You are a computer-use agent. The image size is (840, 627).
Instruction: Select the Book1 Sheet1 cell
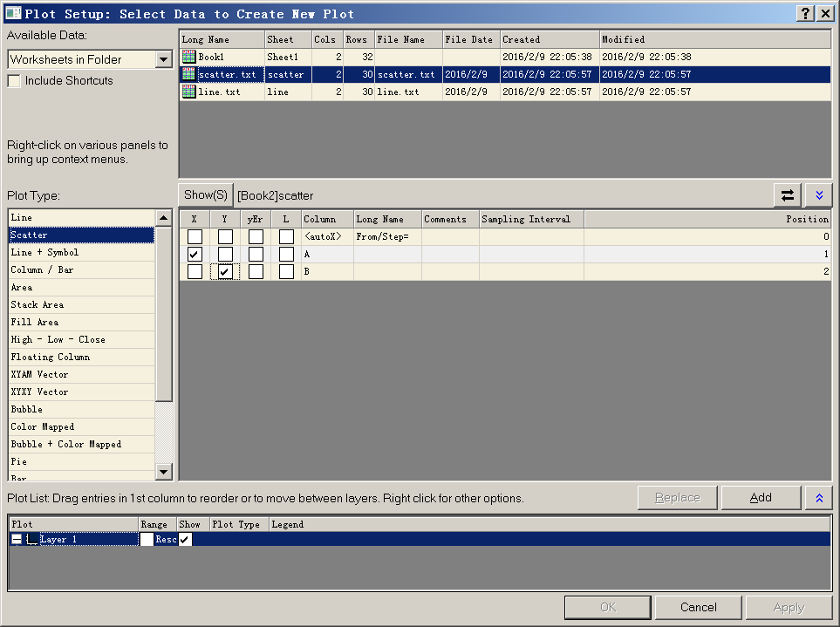[x=288, y=57]
